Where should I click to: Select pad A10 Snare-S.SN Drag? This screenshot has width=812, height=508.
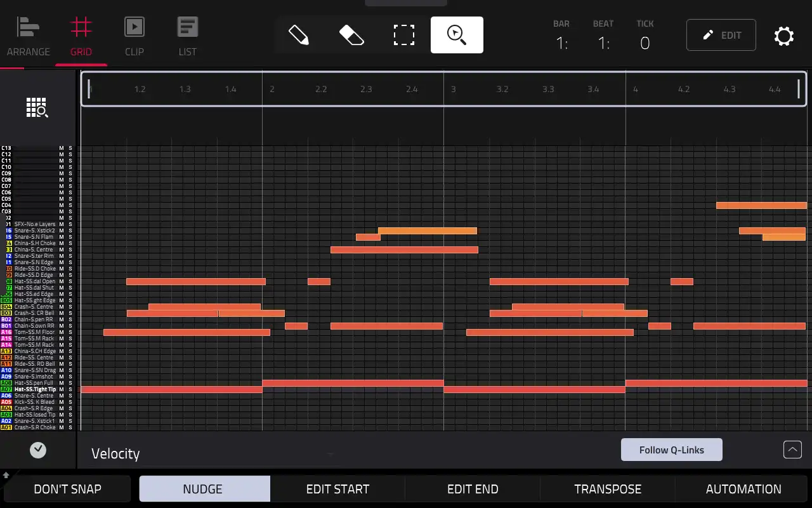point(29,370)
